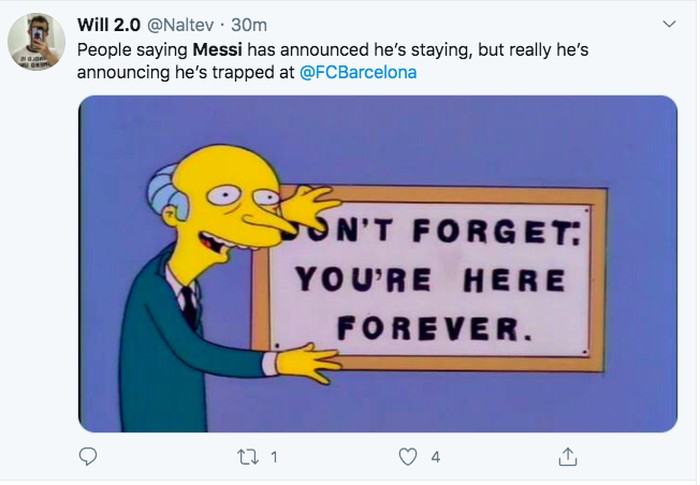Image resolution: width=700 pixels, height=485 pixels.
Task: Click the text 'announcing he's trapped at'
Action: 186,73
